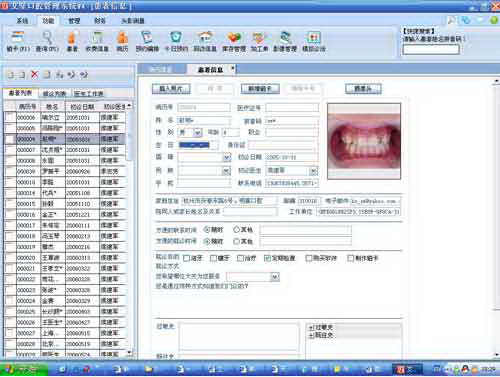Open the 影像管理 image management icon
Viewport: 500px width, 377px height.
[x=285, y=42]
